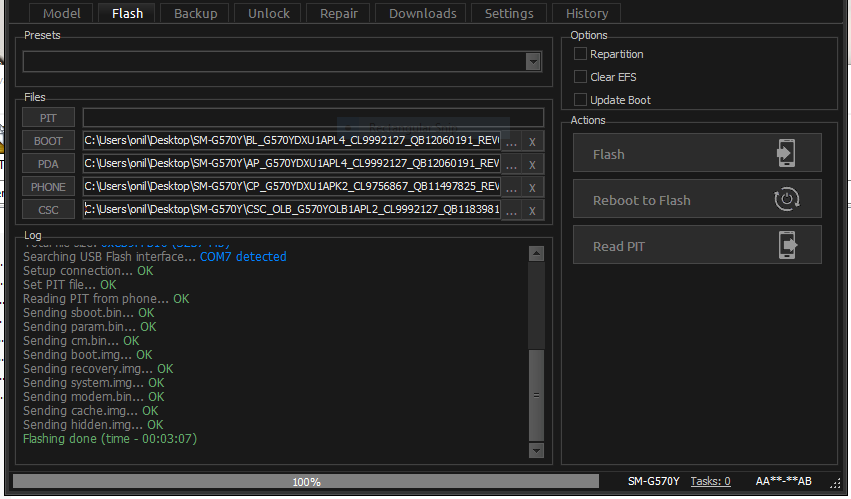
Task: Browse for PDA file with ellipsis button
Action: 511,164
